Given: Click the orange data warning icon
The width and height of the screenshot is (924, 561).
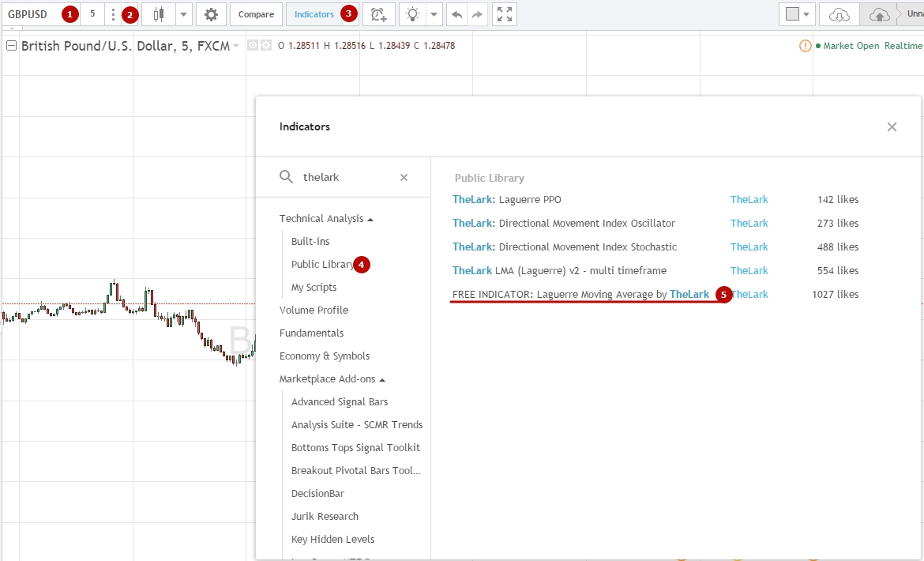Looking at the screenshot, I should (x=805, y=45).
